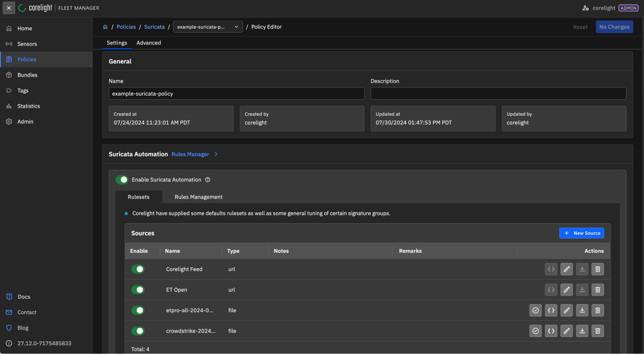Edit the ET Open source
This screenshot has width=644, height=354.
pos(566,290)
